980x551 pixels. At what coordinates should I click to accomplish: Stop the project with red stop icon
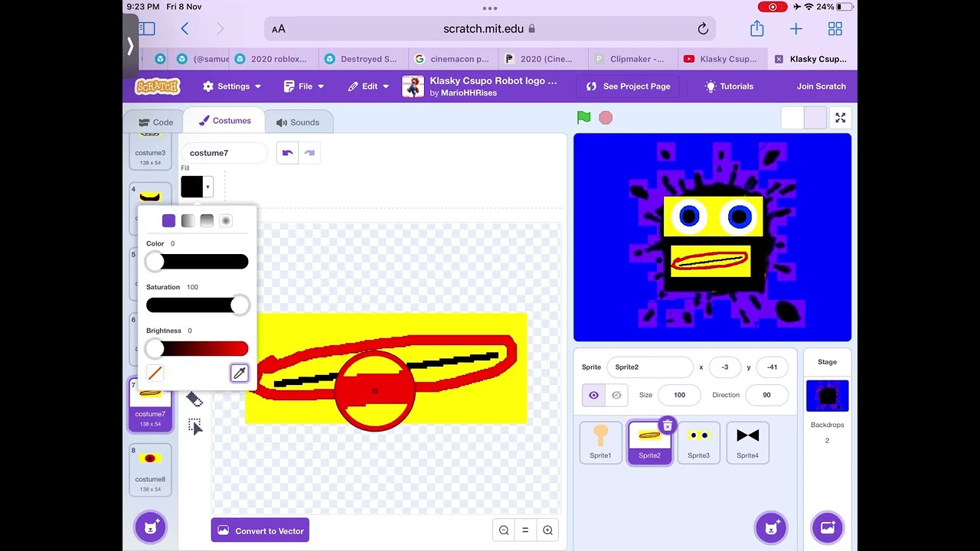coord(606,118)
